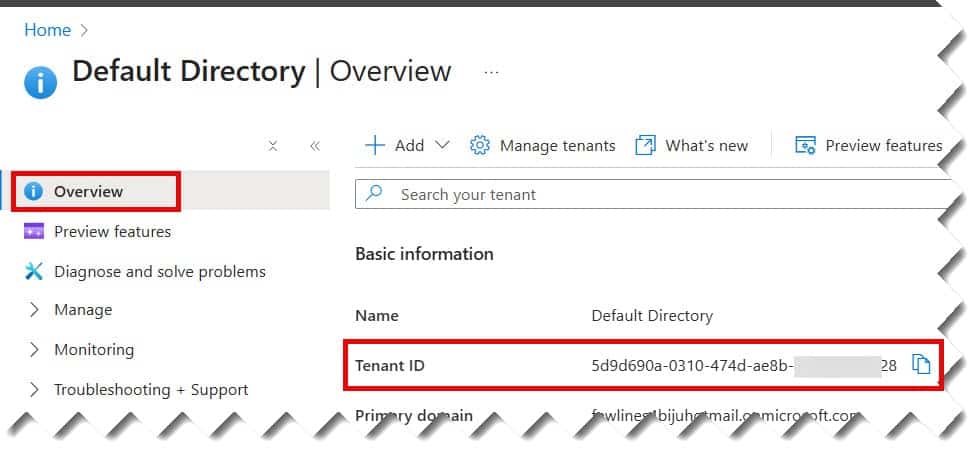
Task: Click the Preview features toolbar icon
Action: point(806,145)
